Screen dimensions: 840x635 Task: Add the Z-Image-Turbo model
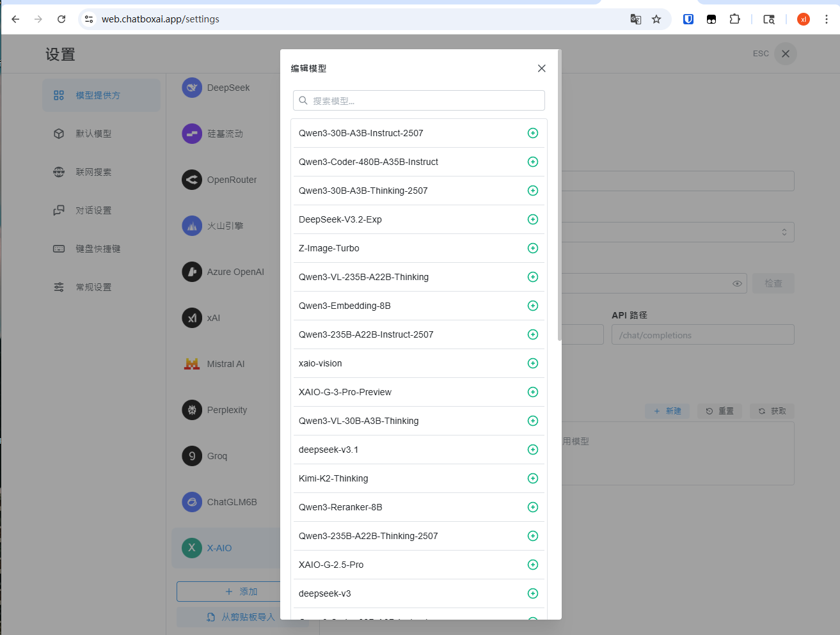(532, 248)
